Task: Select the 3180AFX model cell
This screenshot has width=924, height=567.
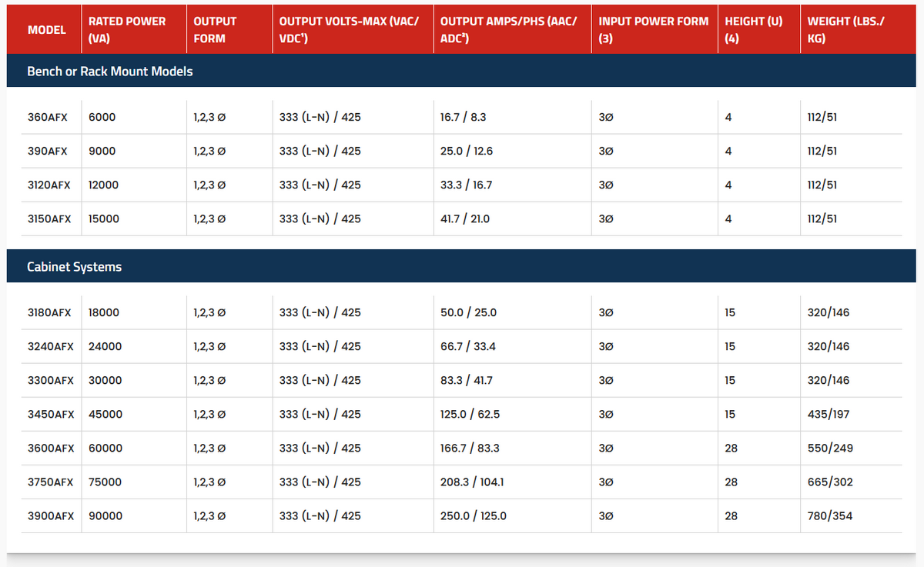Action: [49, 313]
